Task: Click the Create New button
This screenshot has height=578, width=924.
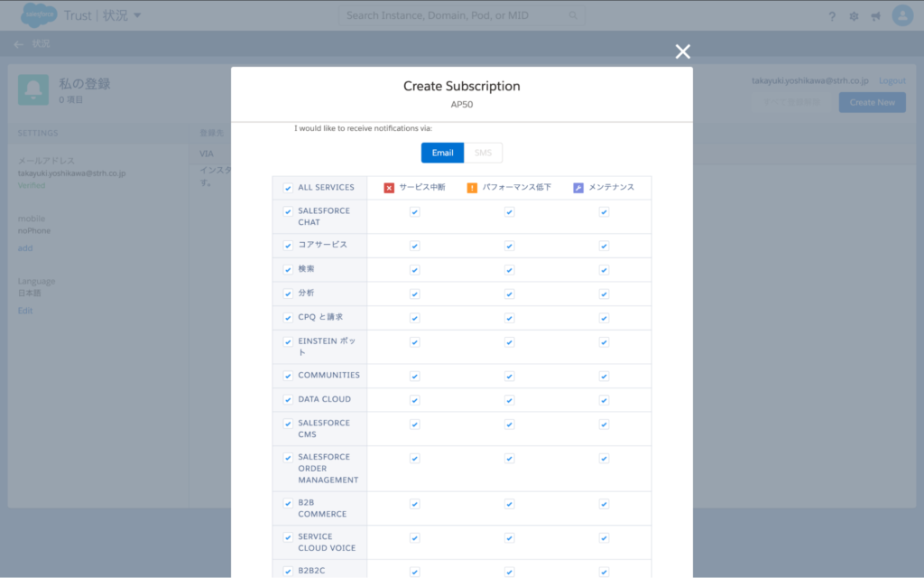Action: click(x=873, y=102)
